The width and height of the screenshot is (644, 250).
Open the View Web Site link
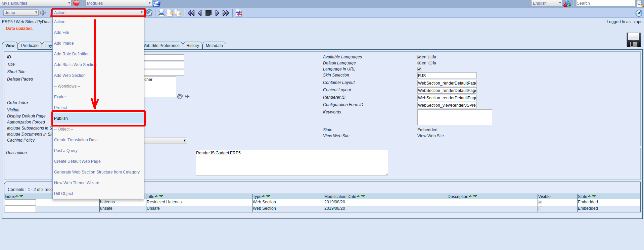click(x=430, y=136)
